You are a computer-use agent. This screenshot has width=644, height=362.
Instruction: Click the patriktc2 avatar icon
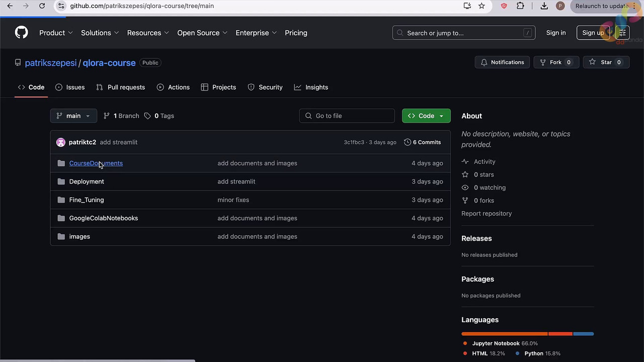click(61, 142)
